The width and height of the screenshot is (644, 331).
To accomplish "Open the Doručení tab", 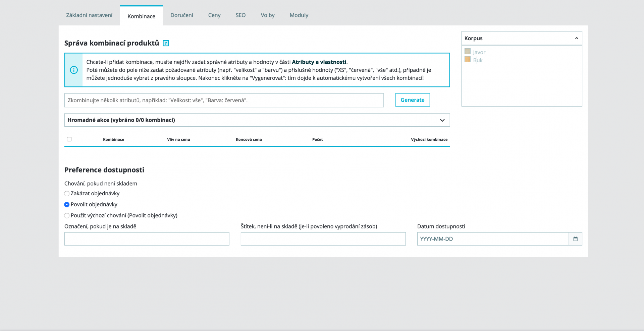I will tap(182, 15).
